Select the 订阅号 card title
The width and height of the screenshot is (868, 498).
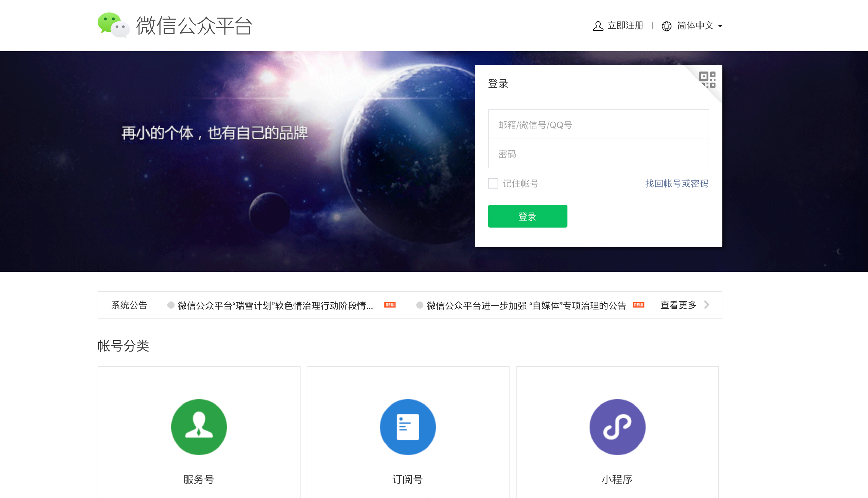407,479
